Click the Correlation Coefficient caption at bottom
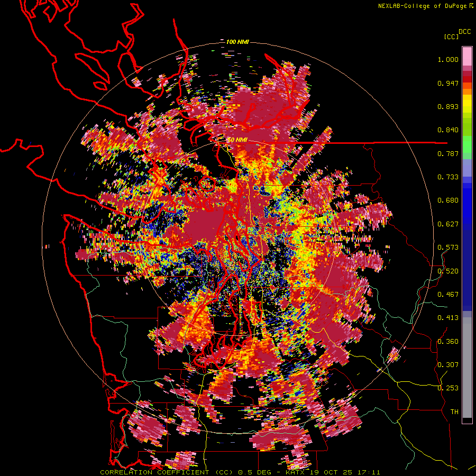This screenshot has height=476, width=476. [240, 472]
